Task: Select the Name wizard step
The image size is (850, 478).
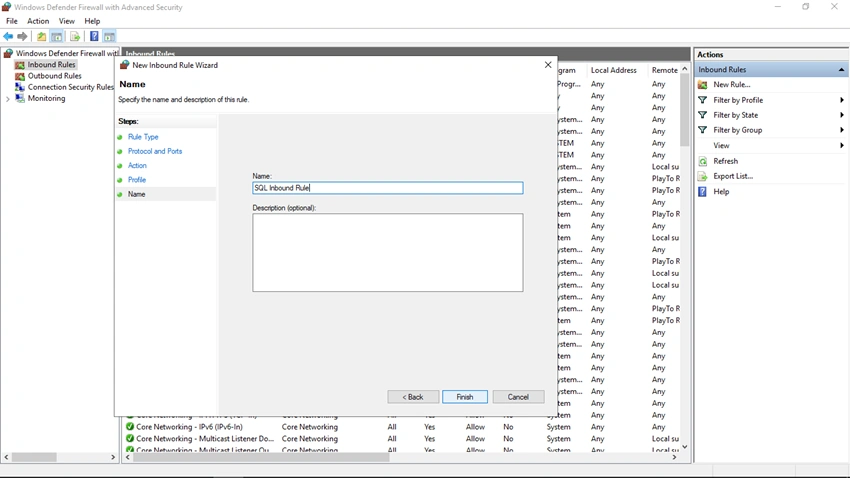Action: click(x=137, y=194)
